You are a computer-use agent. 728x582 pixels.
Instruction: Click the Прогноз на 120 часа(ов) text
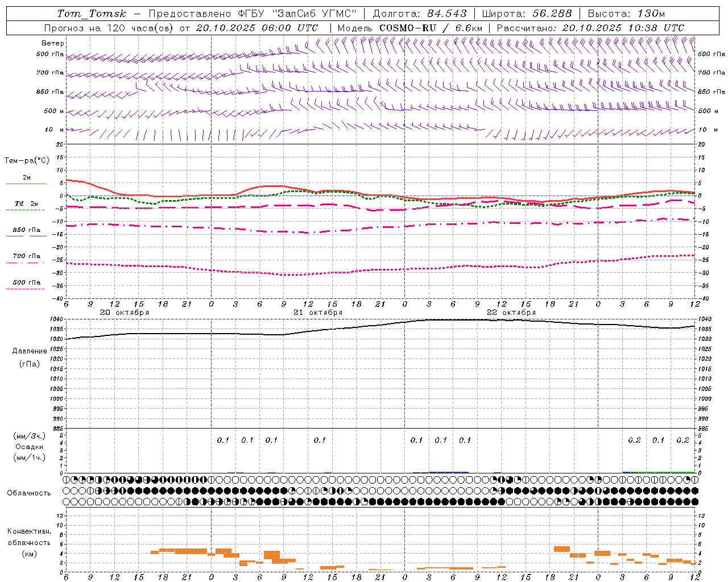(x=110, y=28)
